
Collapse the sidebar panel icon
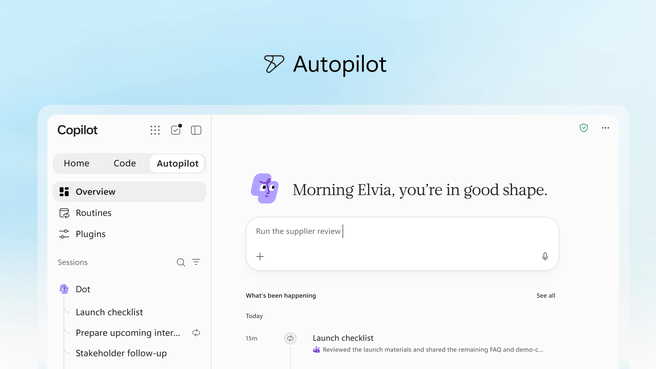point(196,130)
